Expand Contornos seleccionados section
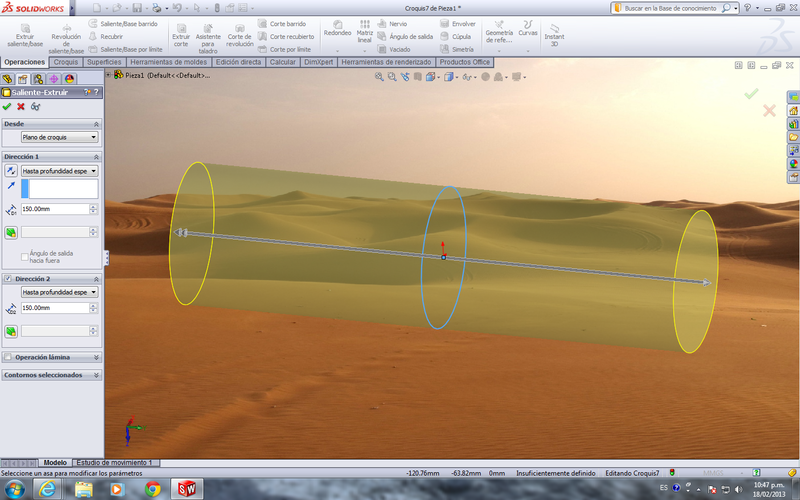Image resolution: width=800 pixels, height=500 pixels. 96,375
